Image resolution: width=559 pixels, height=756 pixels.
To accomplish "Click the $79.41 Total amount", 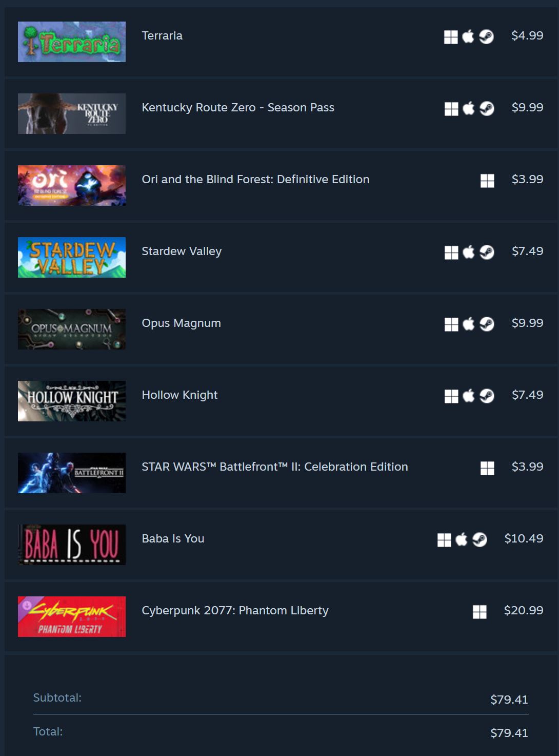I will coord(509,733).
